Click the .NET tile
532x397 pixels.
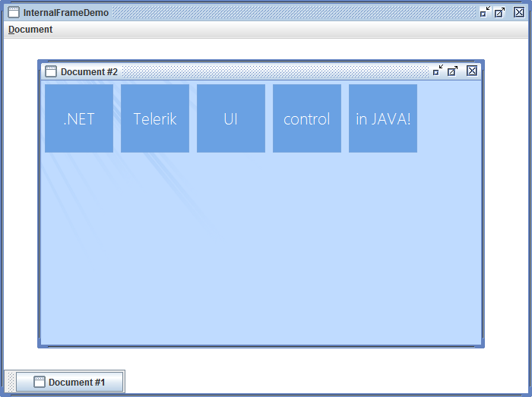point(79,118)
